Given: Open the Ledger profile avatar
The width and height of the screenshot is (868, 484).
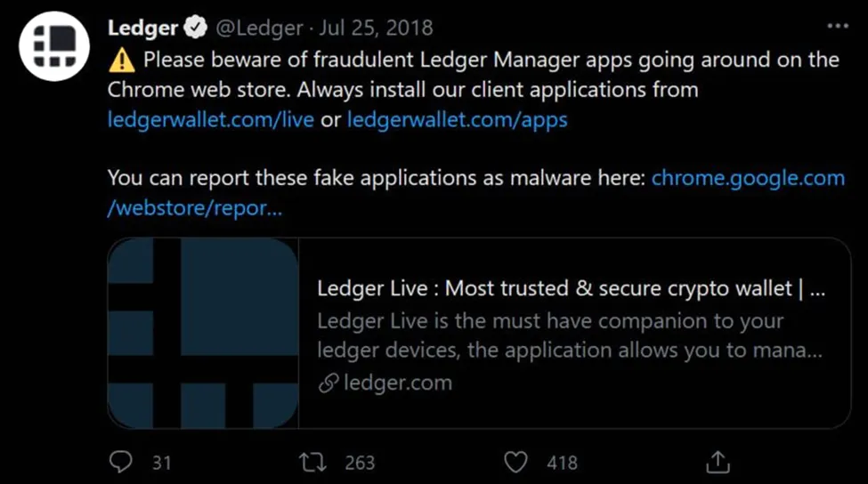Looking at the screenshot, I should (53, 46).
